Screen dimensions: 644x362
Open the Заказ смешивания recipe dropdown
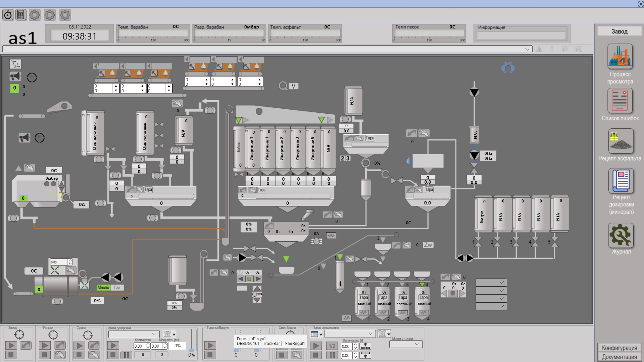click(350, 334)
